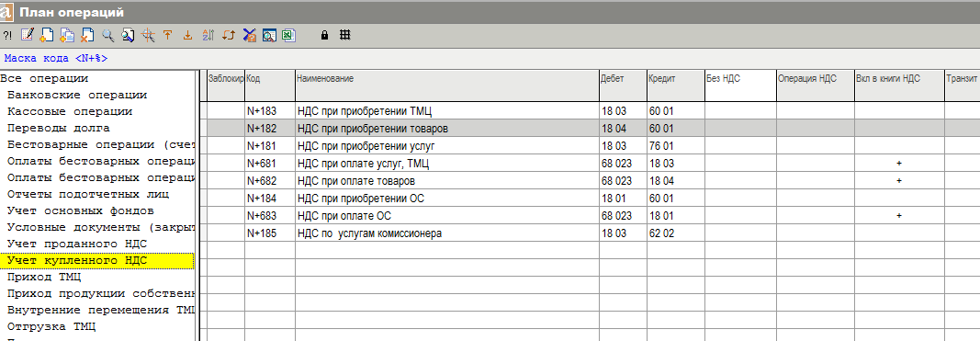Click the copy record icon

tap(67, 35)
